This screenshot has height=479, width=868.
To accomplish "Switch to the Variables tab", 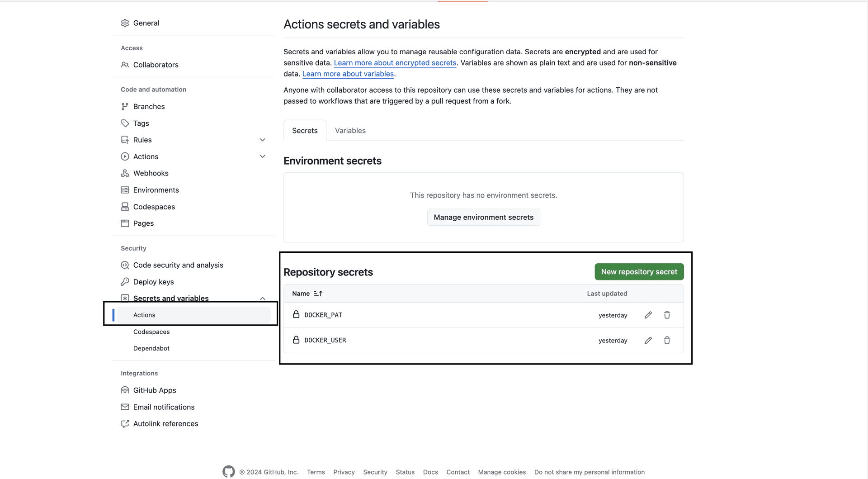I will point(350,130).
